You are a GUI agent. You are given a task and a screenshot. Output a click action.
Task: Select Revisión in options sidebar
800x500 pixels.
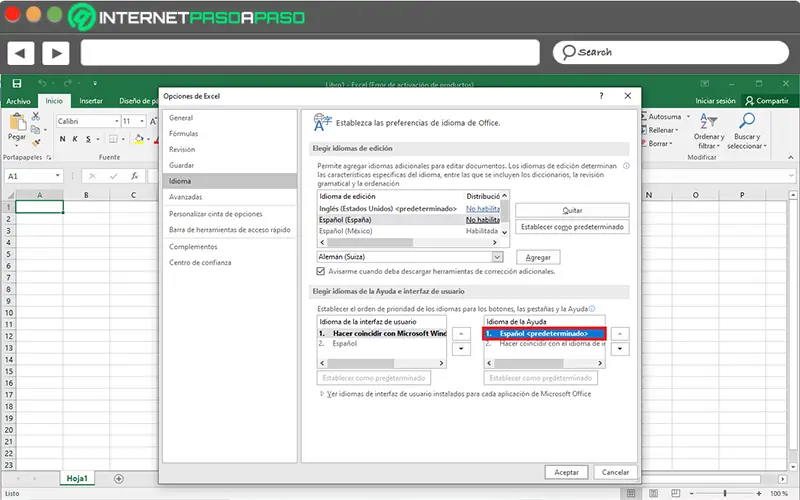pyautogui.click(x=230, y=149)
